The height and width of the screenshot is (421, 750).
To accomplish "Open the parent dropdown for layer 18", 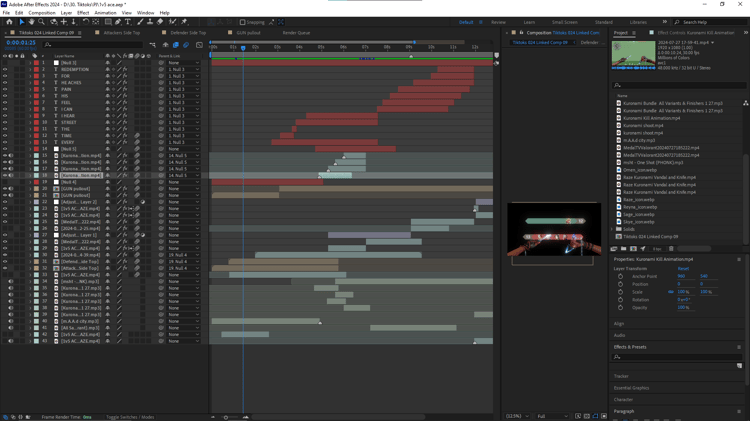I will click(184, 176).
